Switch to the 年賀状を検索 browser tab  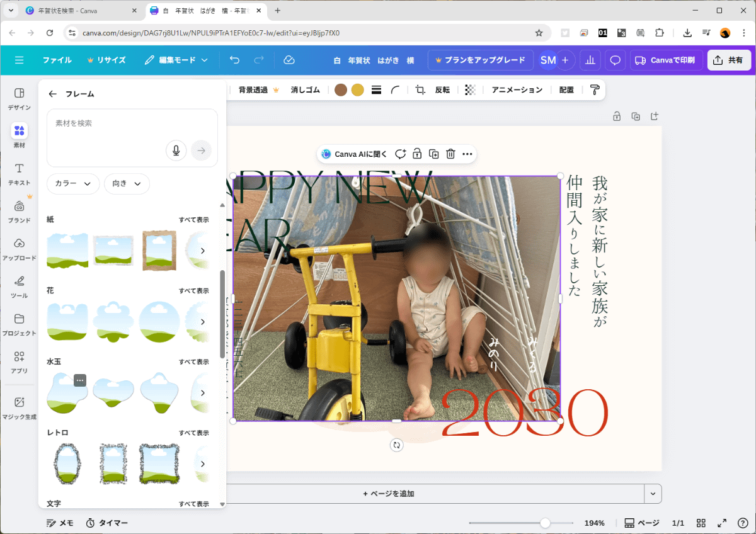tap(81, 11)
